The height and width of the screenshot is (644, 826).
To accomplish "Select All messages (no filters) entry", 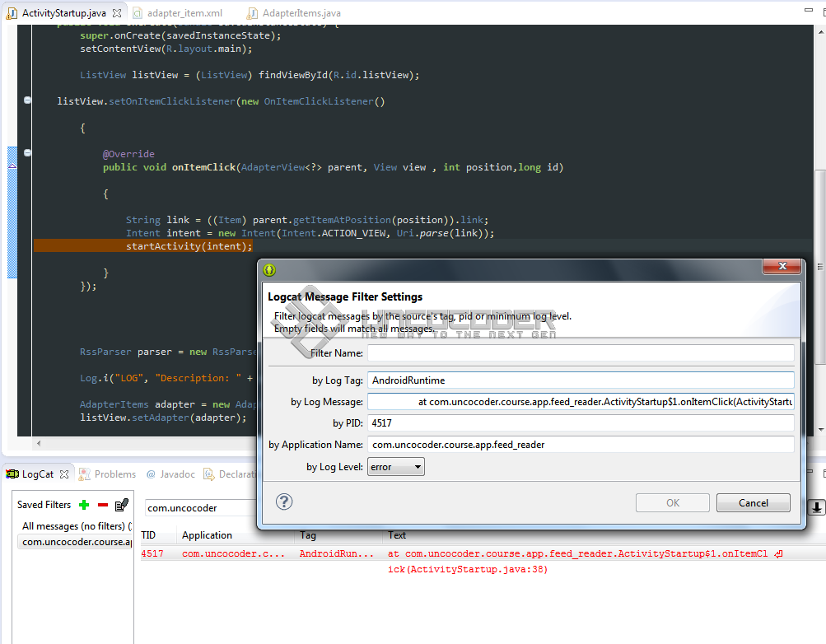I will 76,526.
